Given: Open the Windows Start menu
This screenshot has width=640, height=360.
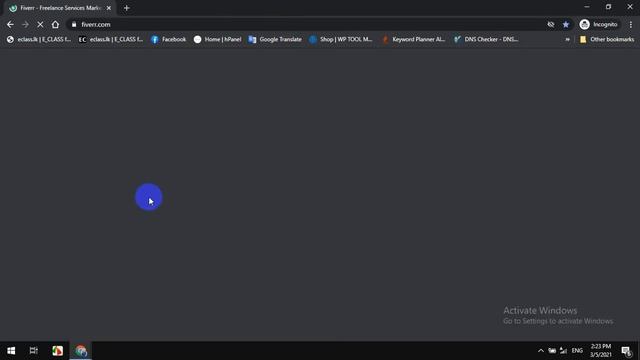Looking at the screenshot, I should [x=11, y=351].
